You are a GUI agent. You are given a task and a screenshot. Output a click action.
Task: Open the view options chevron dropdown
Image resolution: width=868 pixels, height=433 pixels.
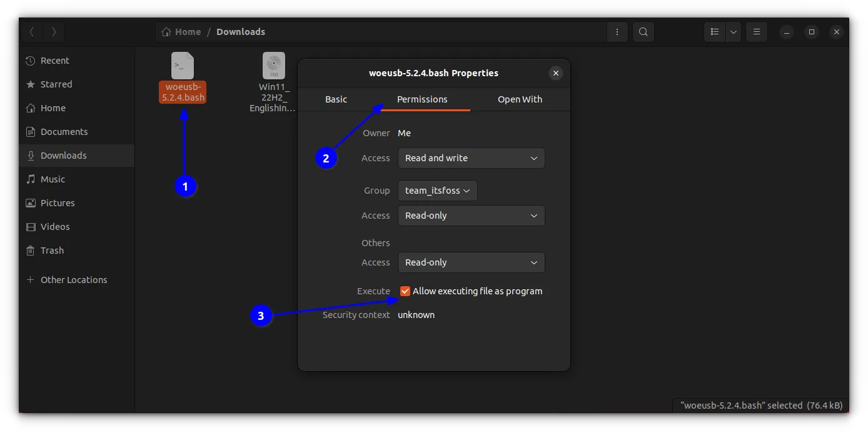733,32
